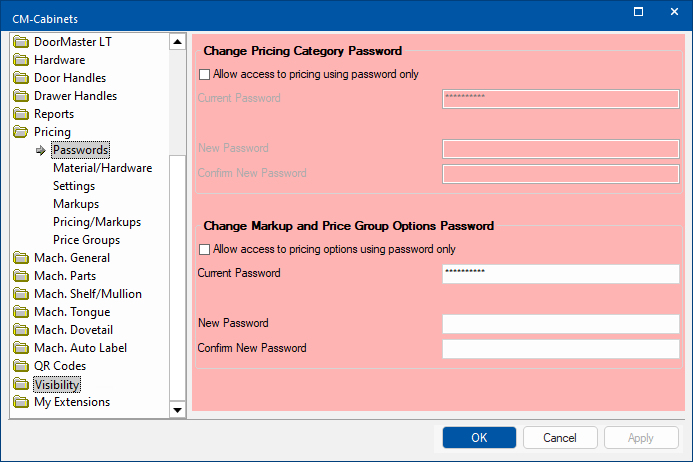Click the Reports folder icon
This screenshot has width=693, height=462.
pyautogui.click(x=21, y=114)
